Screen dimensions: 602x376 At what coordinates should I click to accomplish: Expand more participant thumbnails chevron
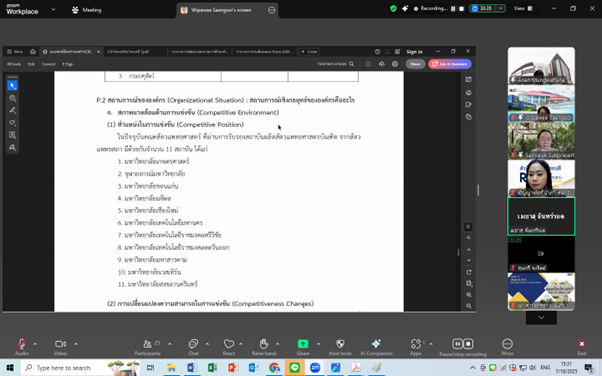click(541, 318)
